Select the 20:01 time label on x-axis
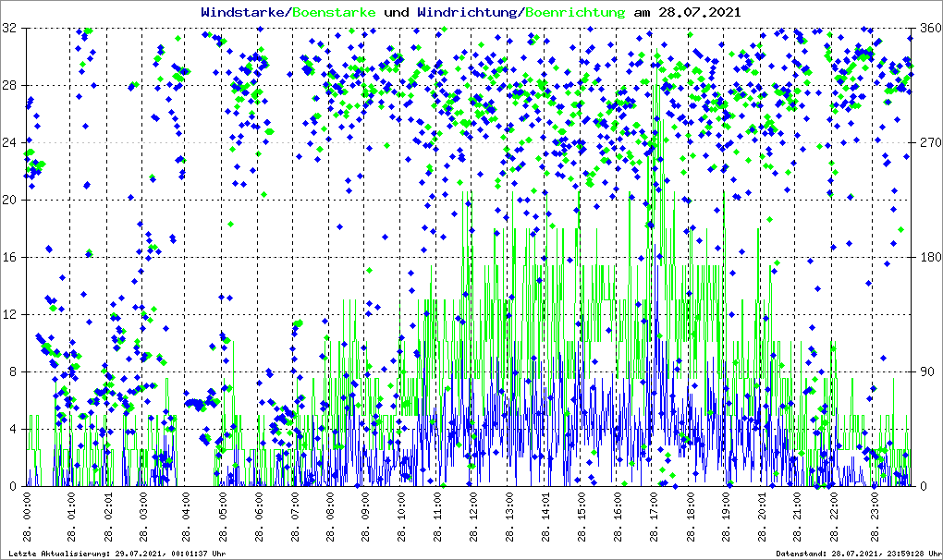 pyautogui.click(x=763, y=519)
